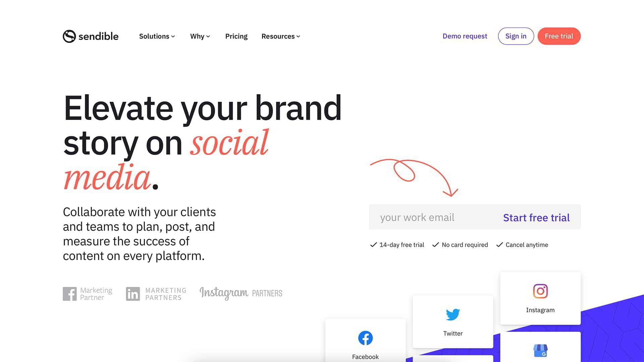Screen dimensions: 644x362
Task: Click the Free trial button
Action: point(558,36)
